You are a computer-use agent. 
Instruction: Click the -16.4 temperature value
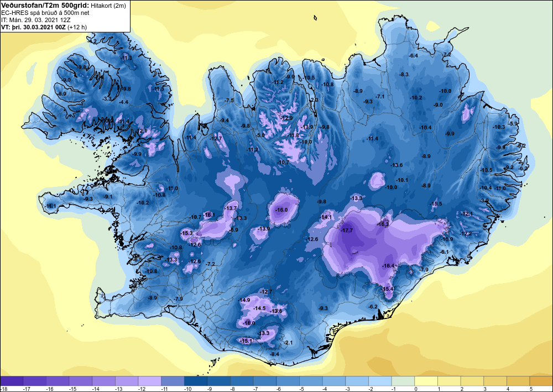(x=388, y=266)
